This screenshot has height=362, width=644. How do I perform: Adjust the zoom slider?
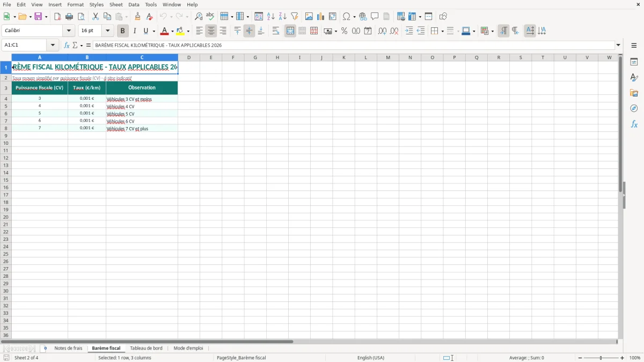click(601, 358)
